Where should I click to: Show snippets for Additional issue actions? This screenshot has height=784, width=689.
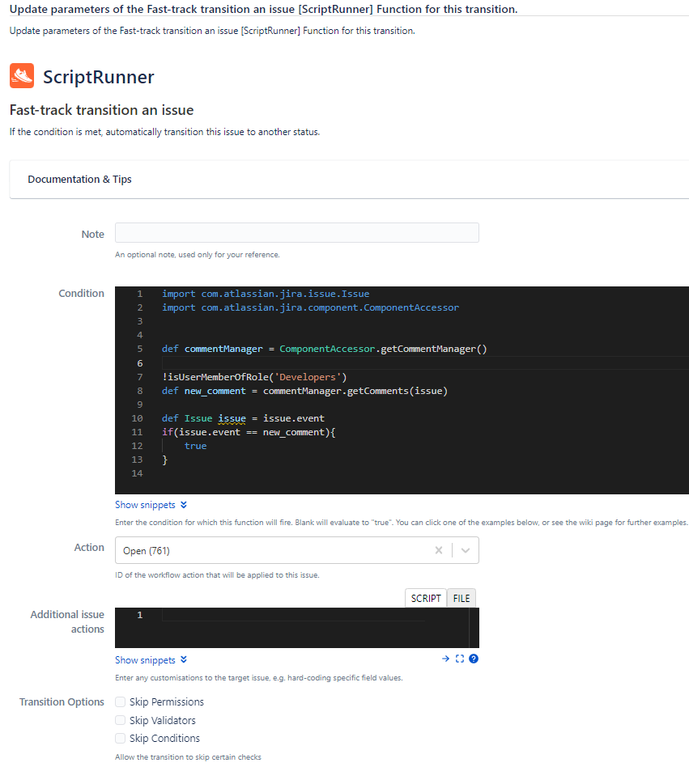tap(145, 660)
